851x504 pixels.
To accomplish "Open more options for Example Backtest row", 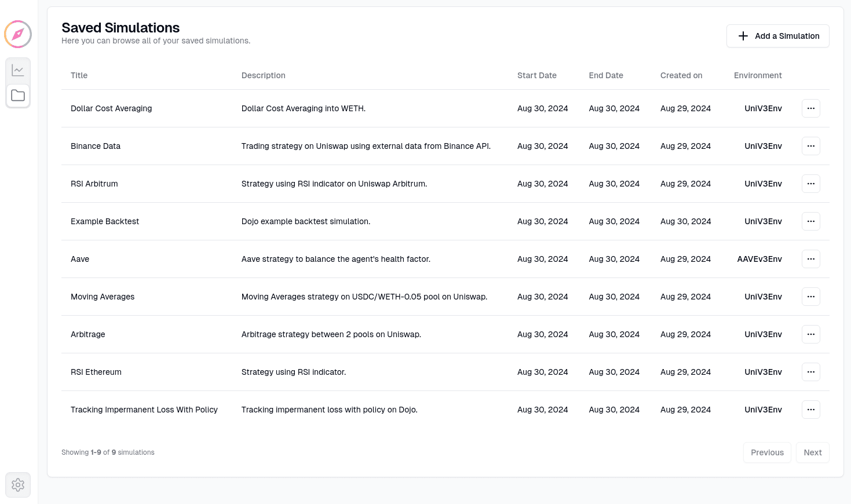I will point(811,221).
